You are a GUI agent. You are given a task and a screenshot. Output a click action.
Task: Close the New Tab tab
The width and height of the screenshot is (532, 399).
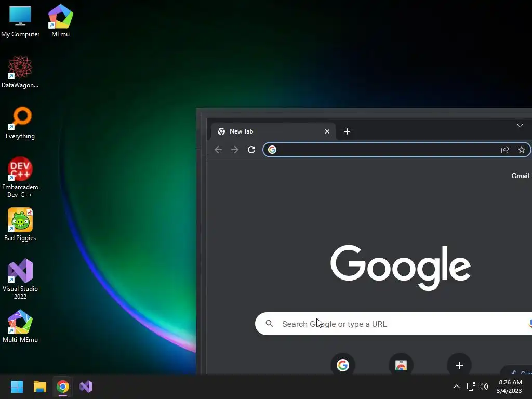point(327,131)
